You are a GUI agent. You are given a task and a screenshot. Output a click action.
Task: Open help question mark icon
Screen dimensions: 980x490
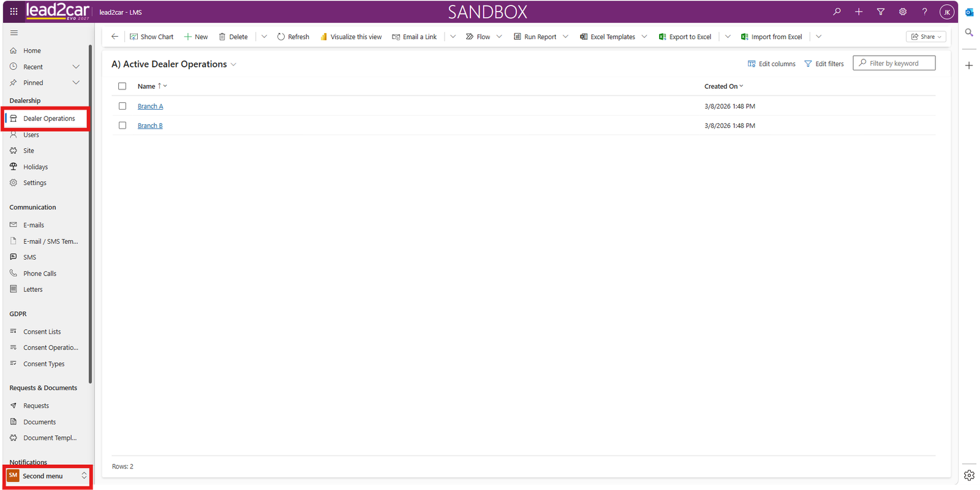pyautogui.click(x=925, y=12)
